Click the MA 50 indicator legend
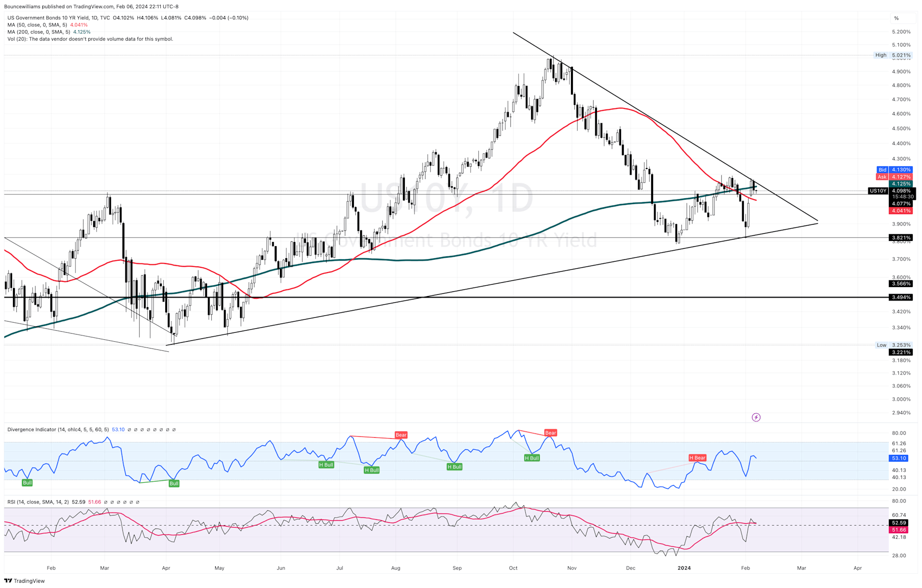The image size is (922, 588). 37,25
